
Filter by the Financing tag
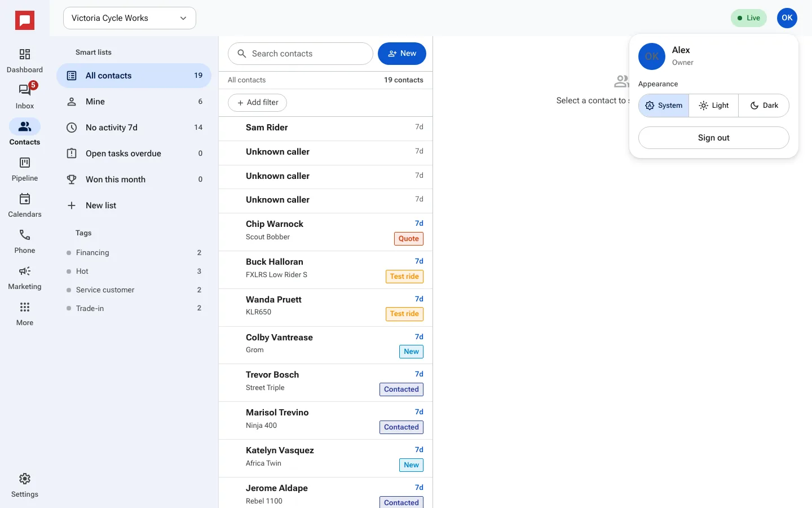click(134, 253)
